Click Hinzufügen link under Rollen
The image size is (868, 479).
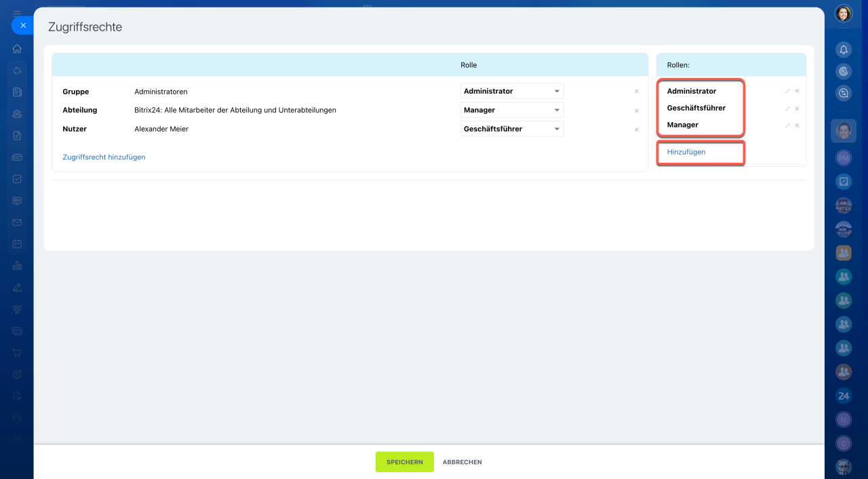tap(686, 152)
